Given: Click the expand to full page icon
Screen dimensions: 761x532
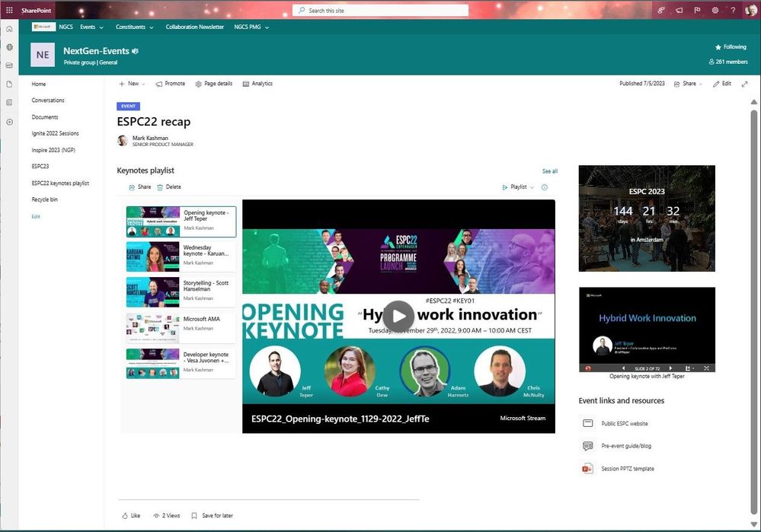Looking at the screenshot, I should (x=744, y=84).
